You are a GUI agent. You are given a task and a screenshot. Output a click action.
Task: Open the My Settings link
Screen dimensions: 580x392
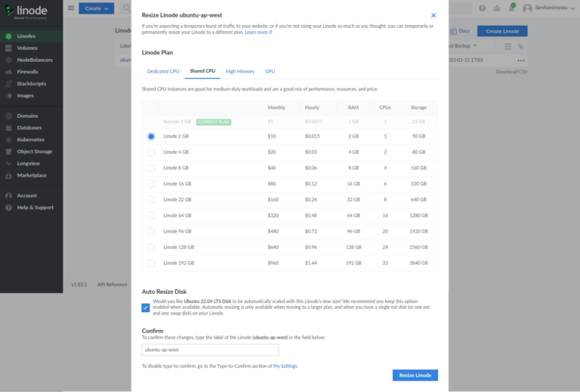(x=285, y=366)
